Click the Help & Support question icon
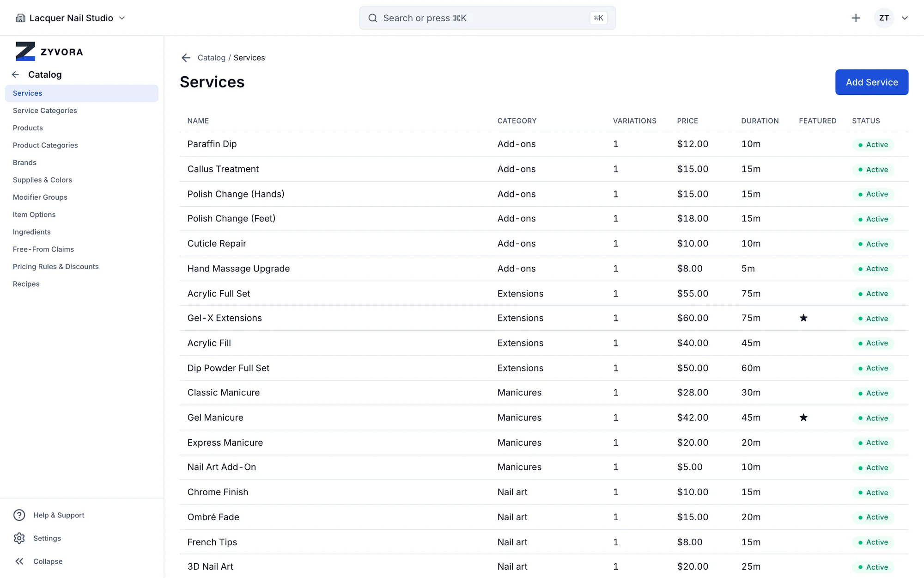Screen dimensions: 924x578 (x=19, y=515)
